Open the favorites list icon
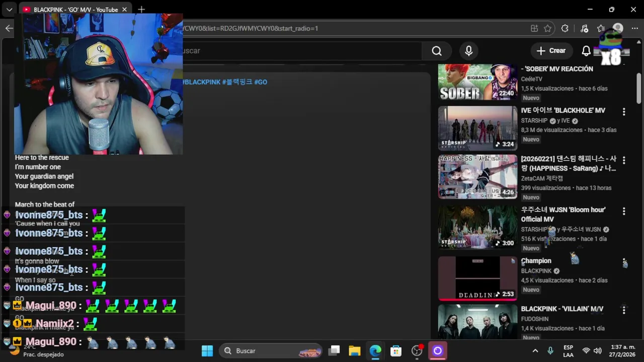Image resolution: width=644 pixels, height=362 pixels. pos(601,29)
